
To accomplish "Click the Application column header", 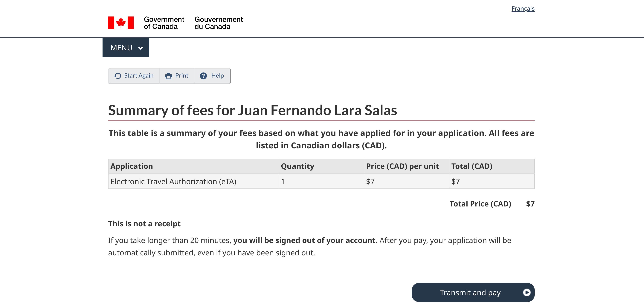I will [x=132, y=166].
